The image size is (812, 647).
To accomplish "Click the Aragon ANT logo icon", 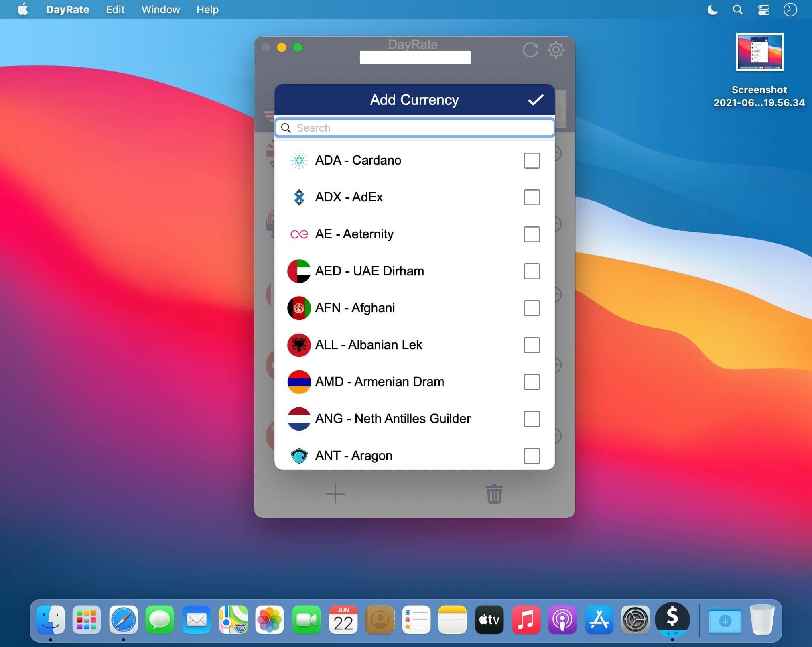I will click(x=299, y=456).
